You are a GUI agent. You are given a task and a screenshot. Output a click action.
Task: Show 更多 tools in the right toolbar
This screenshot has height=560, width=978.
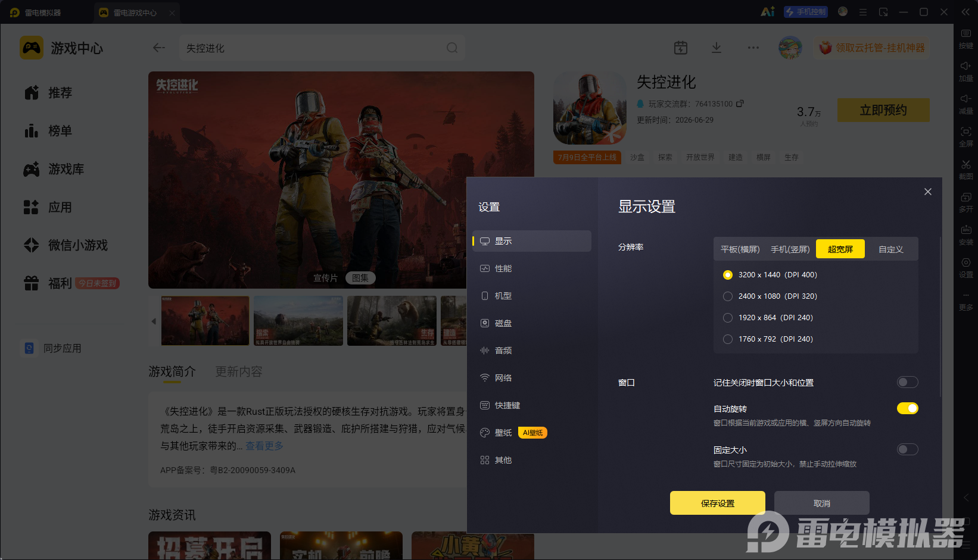click(965, 301)
